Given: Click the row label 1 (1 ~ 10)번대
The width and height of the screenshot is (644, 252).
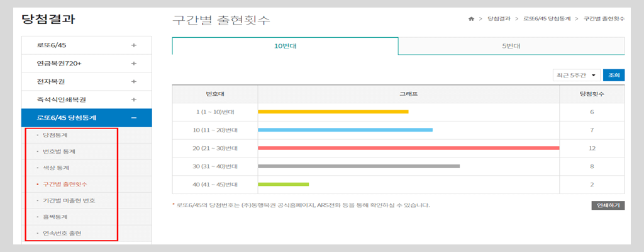Looking at the screenshot, I should point(215,112).
